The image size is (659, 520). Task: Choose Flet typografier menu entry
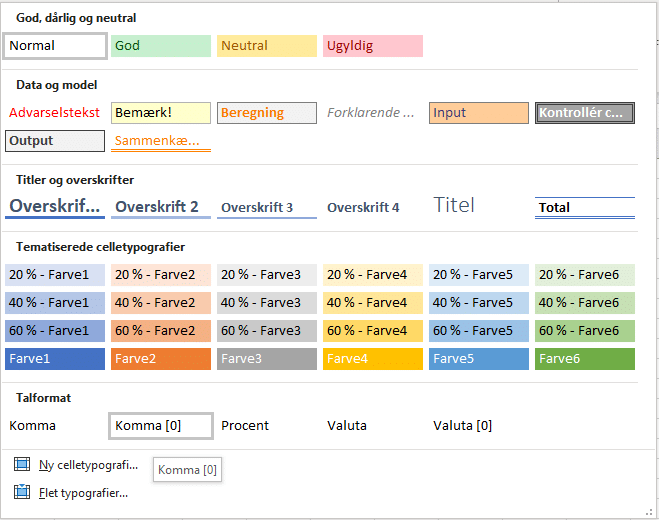click(83, 492)
